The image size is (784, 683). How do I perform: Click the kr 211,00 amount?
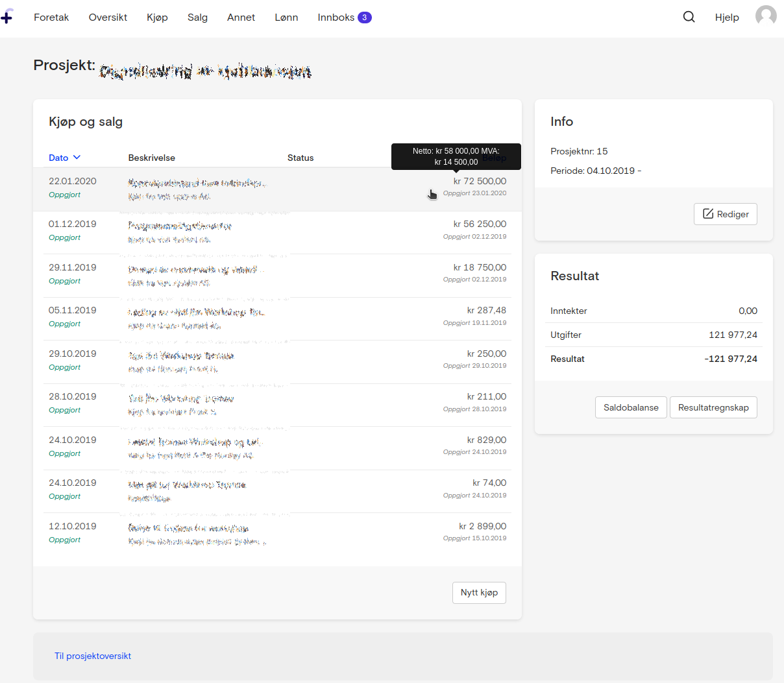click(x=487, y=396)
